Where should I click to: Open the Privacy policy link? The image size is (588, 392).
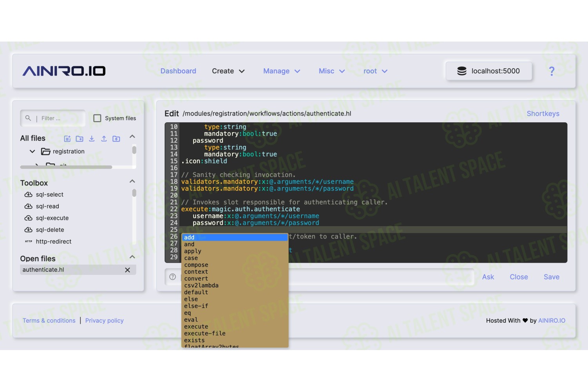pyautogui.click(x=104, y=321)
